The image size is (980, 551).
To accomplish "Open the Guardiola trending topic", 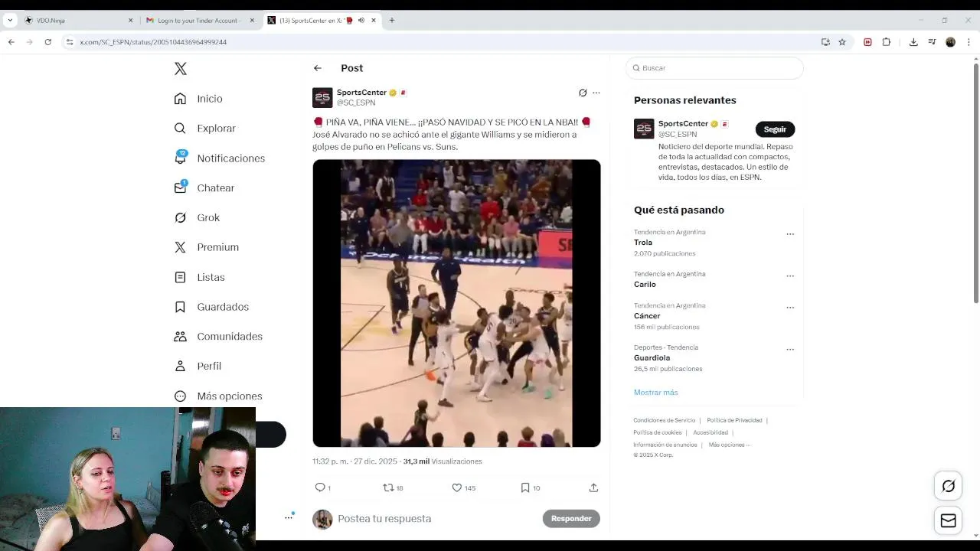I will [x=652, y=358].
